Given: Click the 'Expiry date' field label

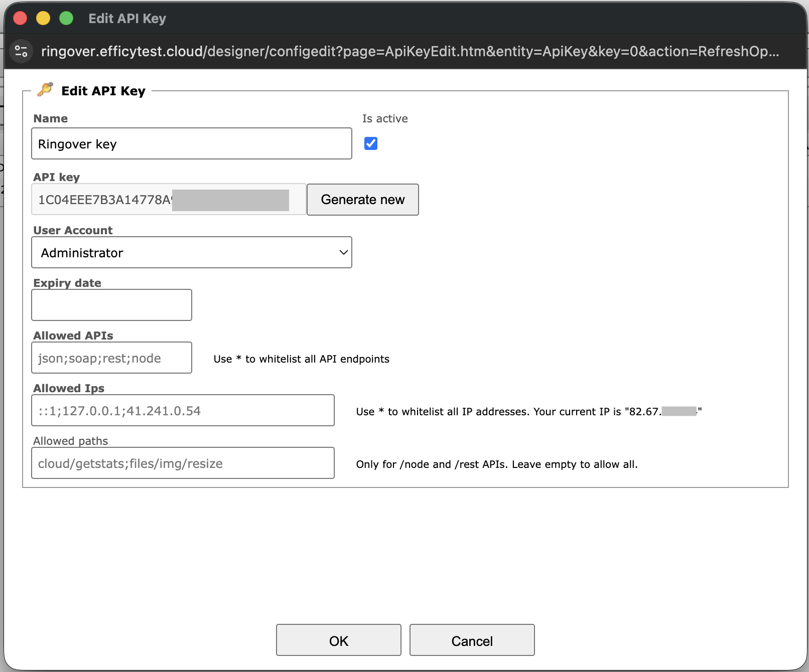Looking at the screenshot, I should point(67,283).
